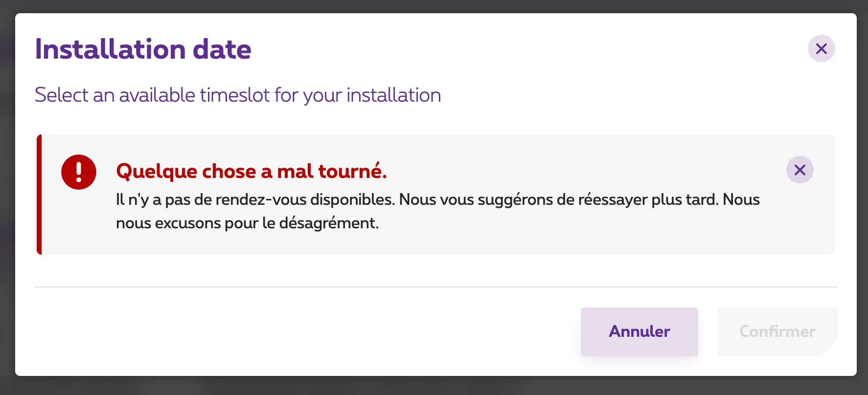
Task: Close the Installation date dialog
Action: (821, 49)
